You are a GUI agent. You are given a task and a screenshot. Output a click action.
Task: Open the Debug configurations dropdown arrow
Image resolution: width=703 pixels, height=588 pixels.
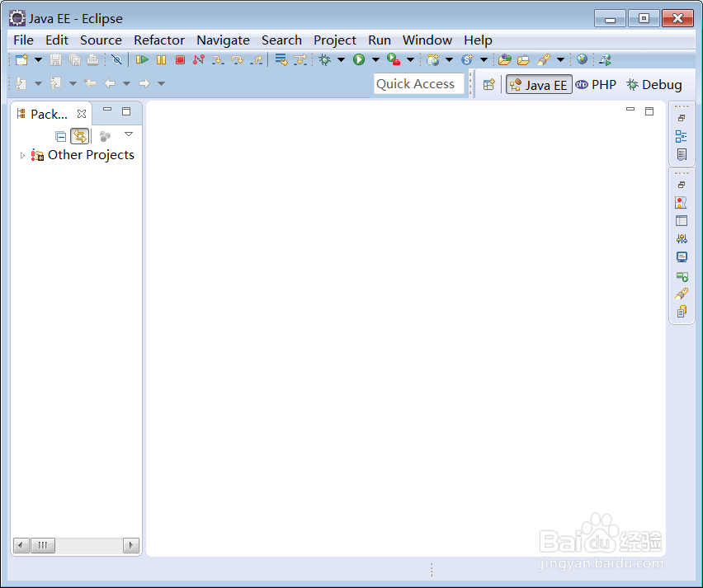342,59
